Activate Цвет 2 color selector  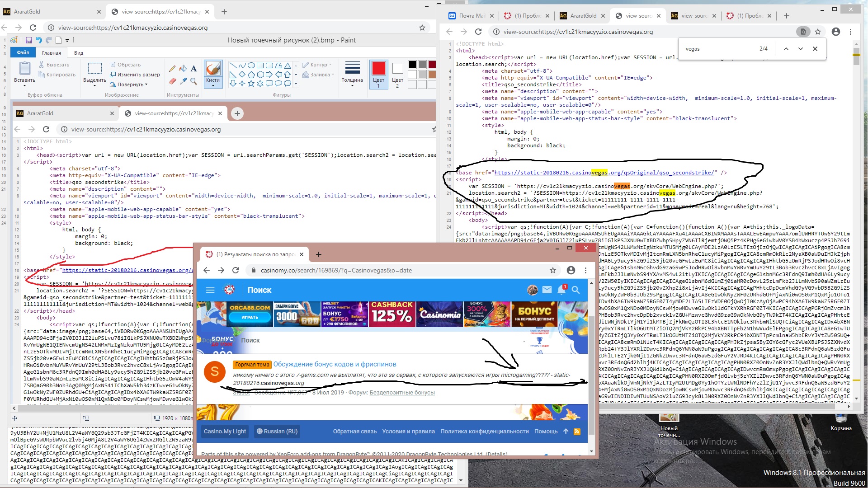(x=397, y=74)
